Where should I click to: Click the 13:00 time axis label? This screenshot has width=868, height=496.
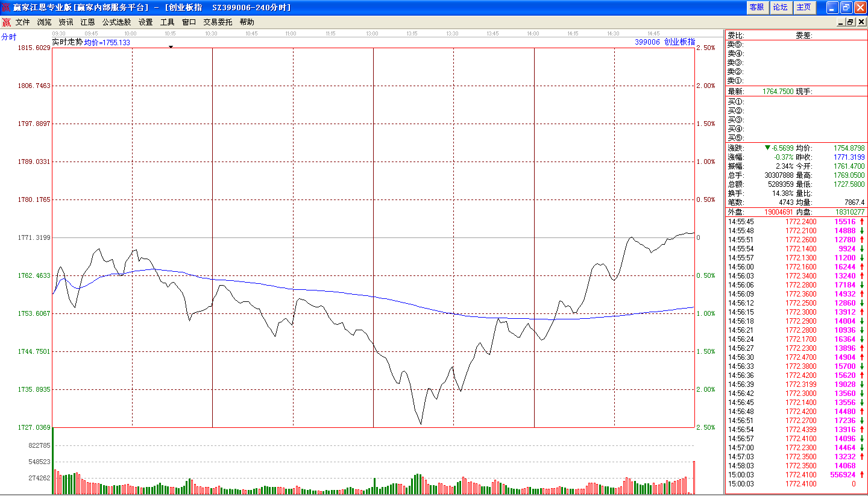[x=372, y=34]
